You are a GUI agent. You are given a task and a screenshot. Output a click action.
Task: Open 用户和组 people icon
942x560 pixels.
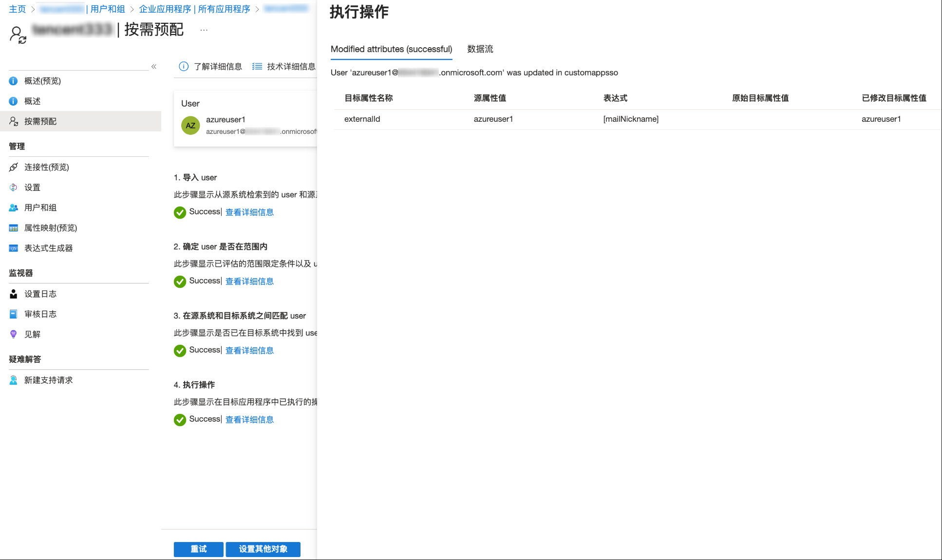coord(13,207)
